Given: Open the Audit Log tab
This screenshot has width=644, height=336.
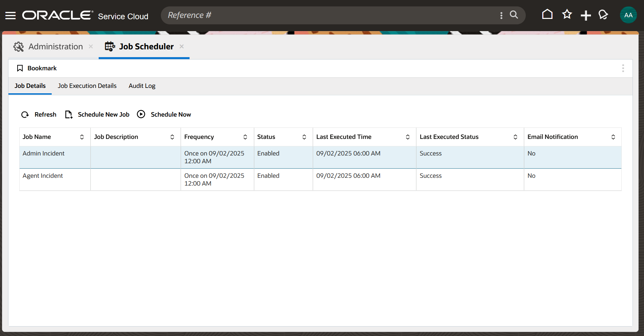Looking at the screenshot, I should click(142, 86).
